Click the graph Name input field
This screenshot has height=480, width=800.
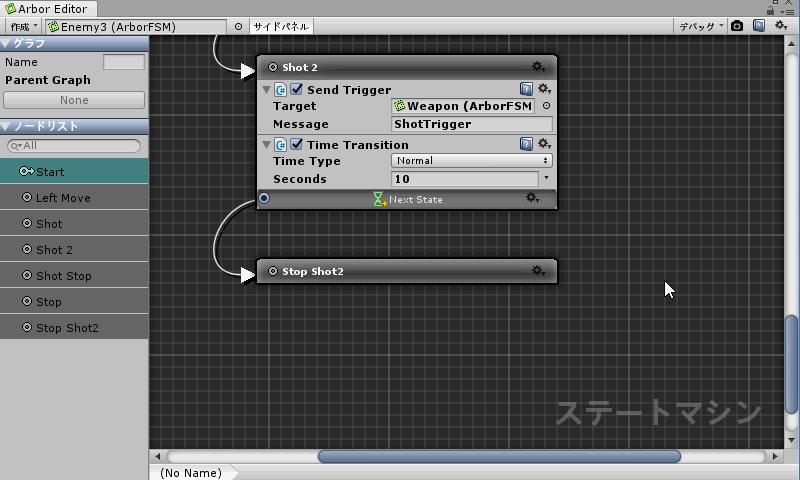(124, 62)
